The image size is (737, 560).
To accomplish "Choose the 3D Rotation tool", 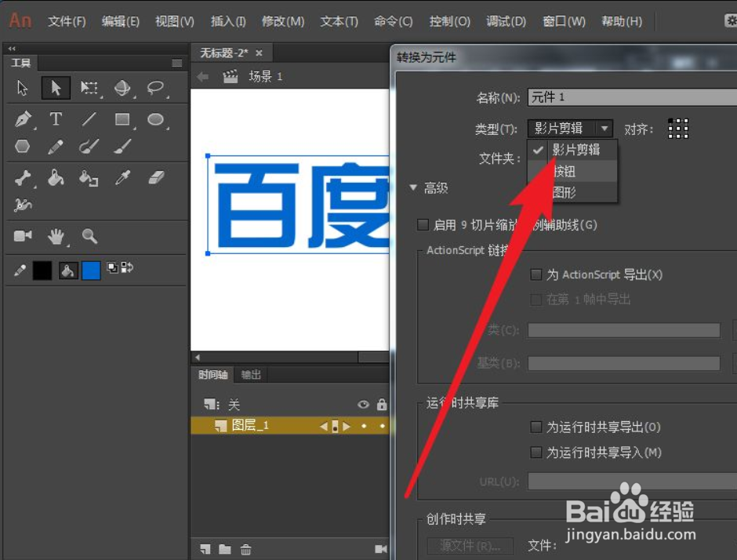I will [x=122, y=88].
